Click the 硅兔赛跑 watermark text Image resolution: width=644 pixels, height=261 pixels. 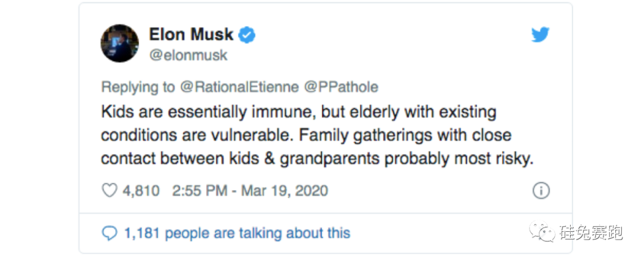coord(591,233)
